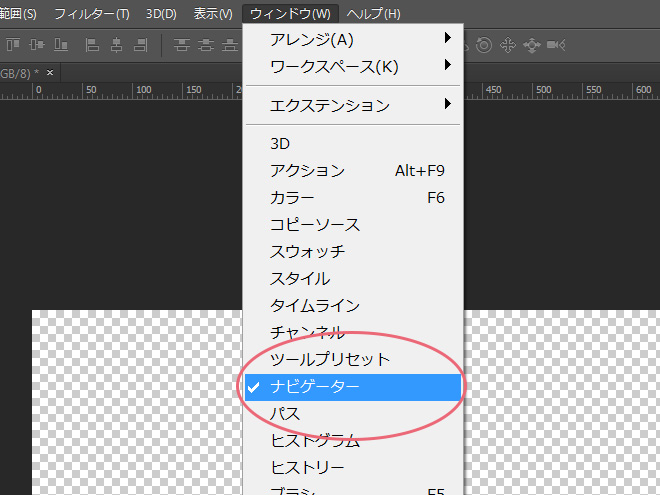The height and width of the screenshot is (495, 660).
Task: Click the align right edges icon
Action: click(x=141, y=44)
